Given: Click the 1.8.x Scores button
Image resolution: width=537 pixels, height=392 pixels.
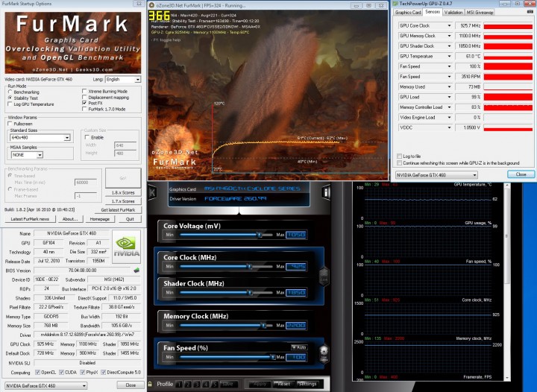Looking at the screenshot, I should point(123,192).
